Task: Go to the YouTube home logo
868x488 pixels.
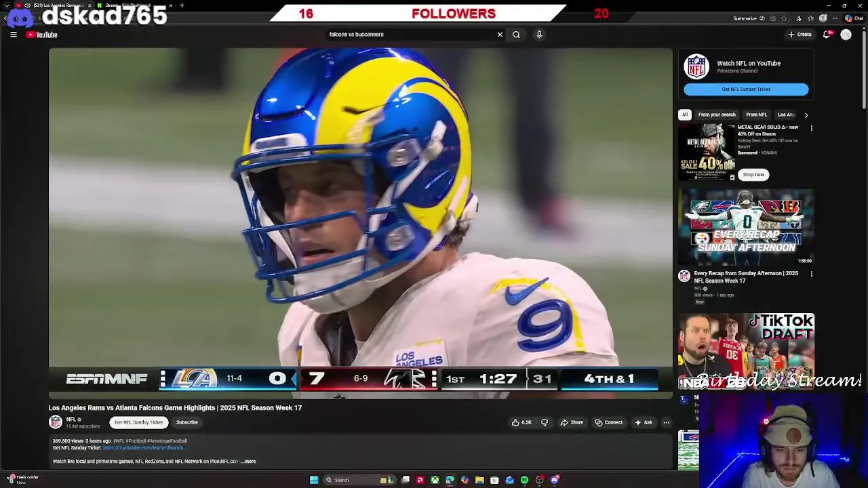Action: (41, 35)
